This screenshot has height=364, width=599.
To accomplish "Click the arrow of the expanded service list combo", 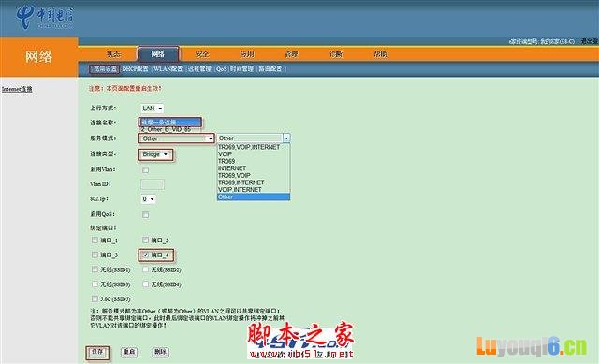I will coord(286,138).
